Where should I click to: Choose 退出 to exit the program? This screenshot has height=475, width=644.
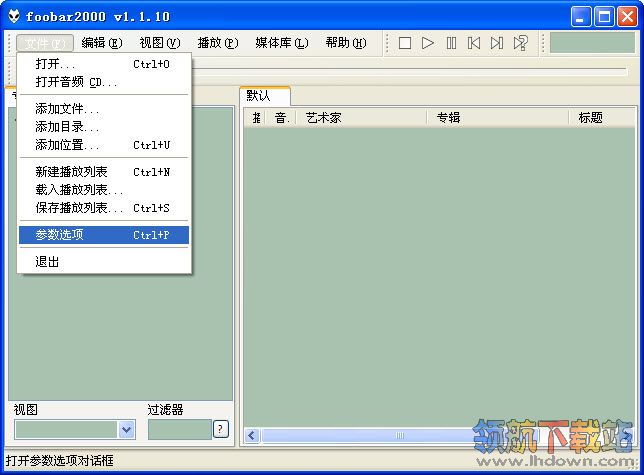[104, 262]
